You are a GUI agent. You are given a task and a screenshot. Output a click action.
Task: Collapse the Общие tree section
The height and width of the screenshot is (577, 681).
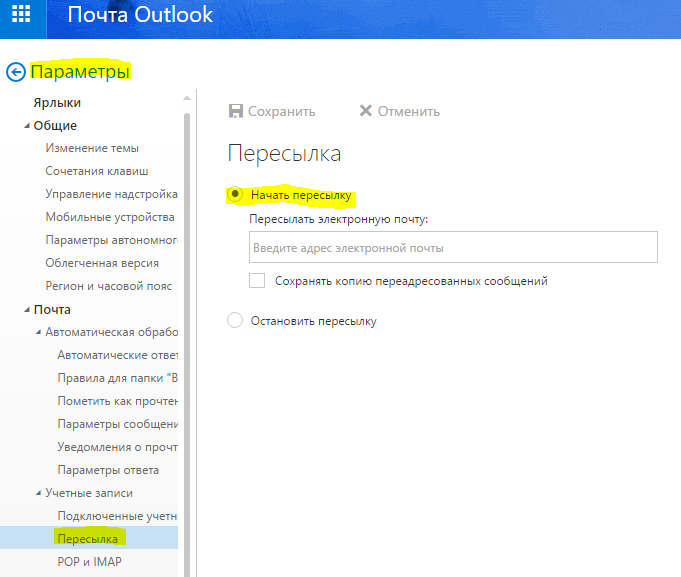(27, 126)
